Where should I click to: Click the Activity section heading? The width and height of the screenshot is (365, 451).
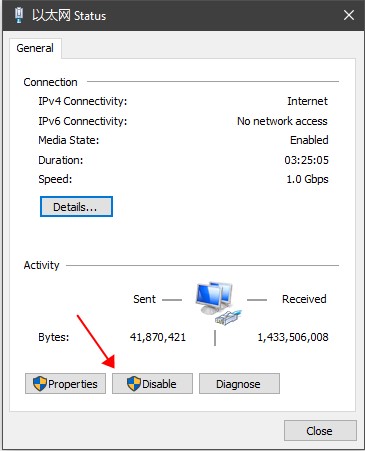[x=41, y=265]
